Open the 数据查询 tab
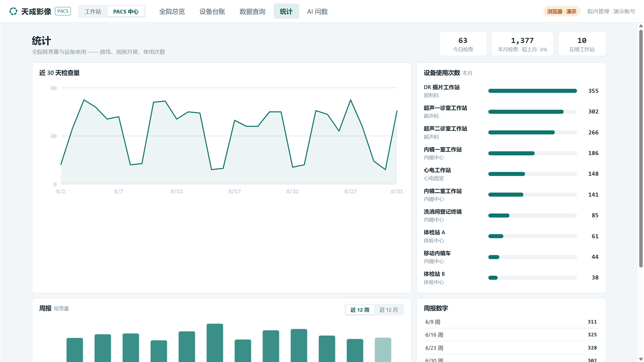This screenshot has height=362, width=644. [x=252, y=11]
